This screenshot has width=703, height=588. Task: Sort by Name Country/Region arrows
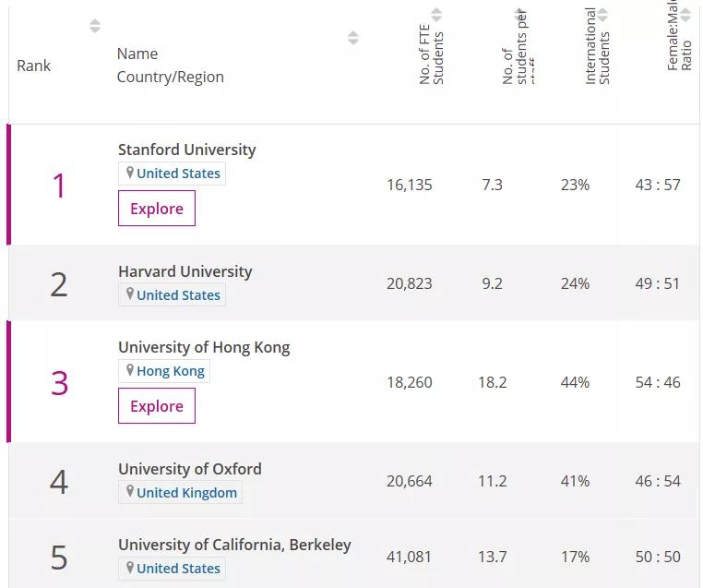click(353, 38)
